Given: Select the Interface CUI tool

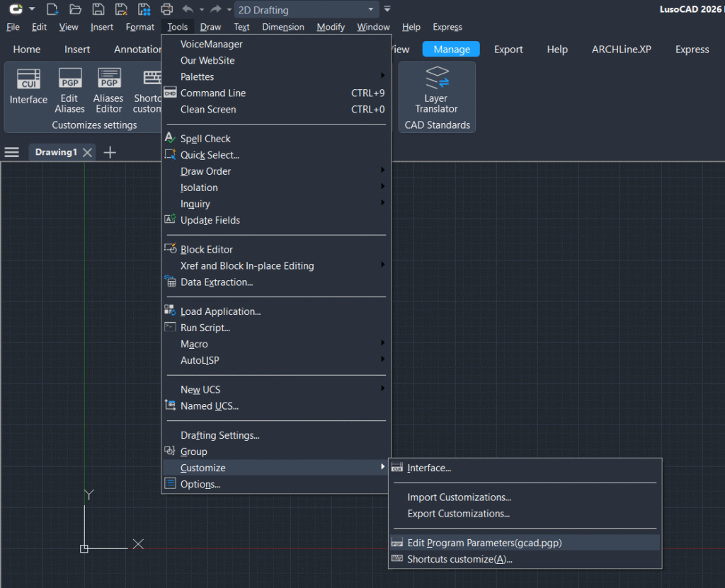Looking at the screenshot, I should (28, 88).
